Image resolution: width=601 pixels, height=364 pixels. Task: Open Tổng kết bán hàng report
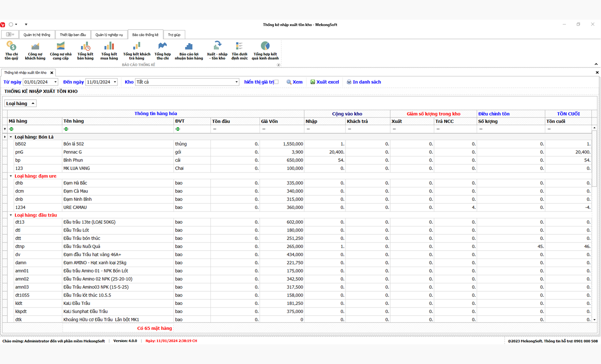click(85, 50)
